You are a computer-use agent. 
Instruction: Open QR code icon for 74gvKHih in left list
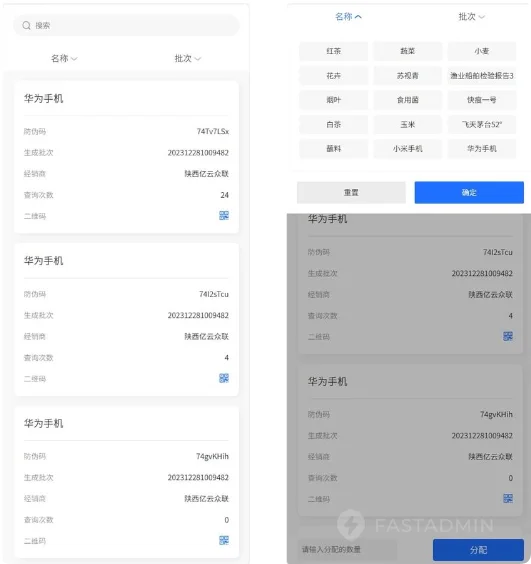pyautogui.click(x=224, y=540)
